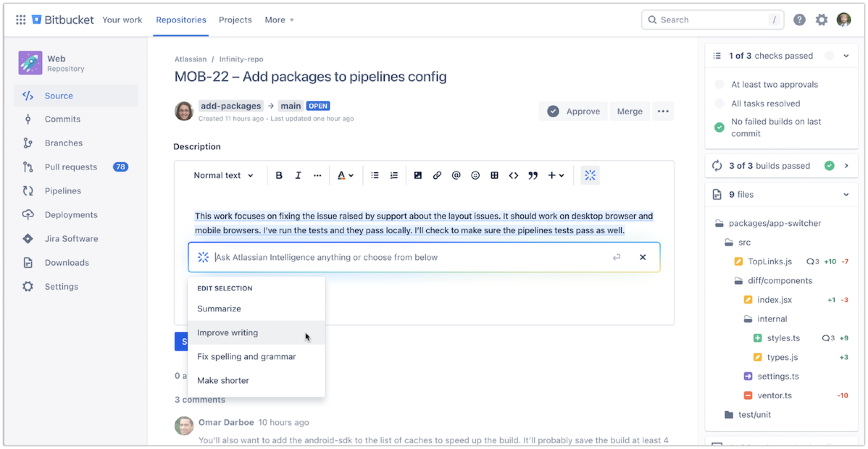Viewport: 868px width, 449px height.
Task: Collapse the checks passed panel
Action: click(x=846, y=56)
